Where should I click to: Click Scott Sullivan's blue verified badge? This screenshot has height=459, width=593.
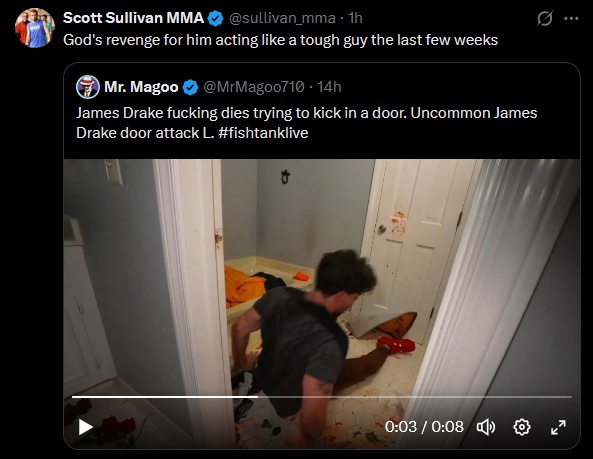click(x=216, y=18)
